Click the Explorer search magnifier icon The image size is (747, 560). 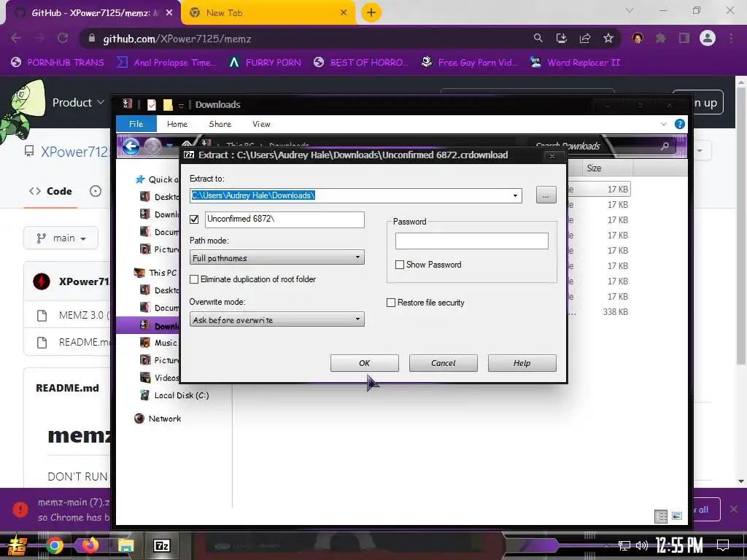click(665, 146)
